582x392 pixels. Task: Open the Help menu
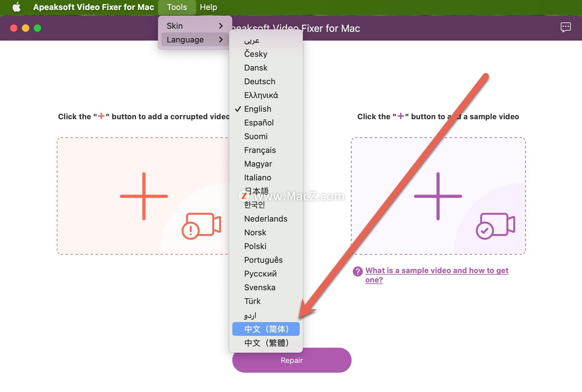(208, 7)
